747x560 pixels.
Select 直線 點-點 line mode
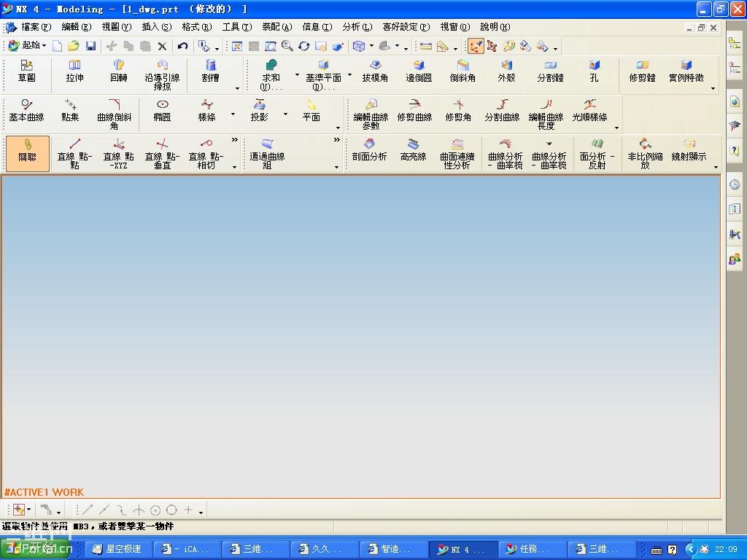click(75, 155)
